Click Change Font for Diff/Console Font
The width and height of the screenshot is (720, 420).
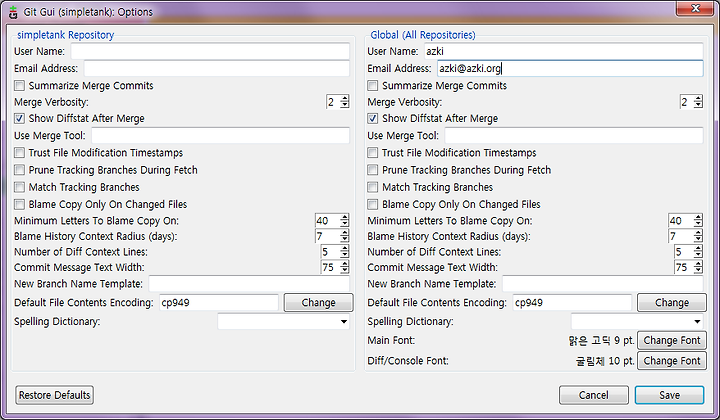coord(672,361)
